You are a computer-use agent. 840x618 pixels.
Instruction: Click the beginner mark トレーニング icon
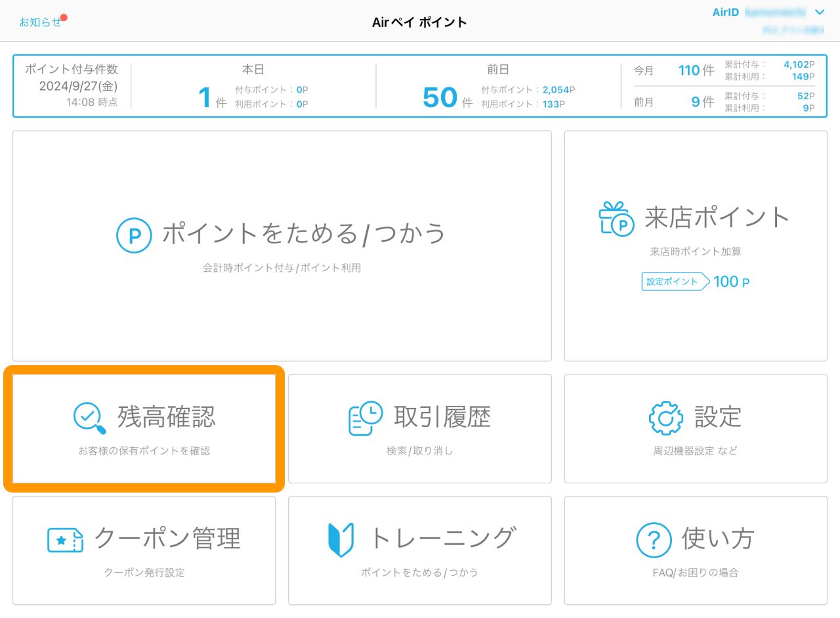tap(341, 540)
